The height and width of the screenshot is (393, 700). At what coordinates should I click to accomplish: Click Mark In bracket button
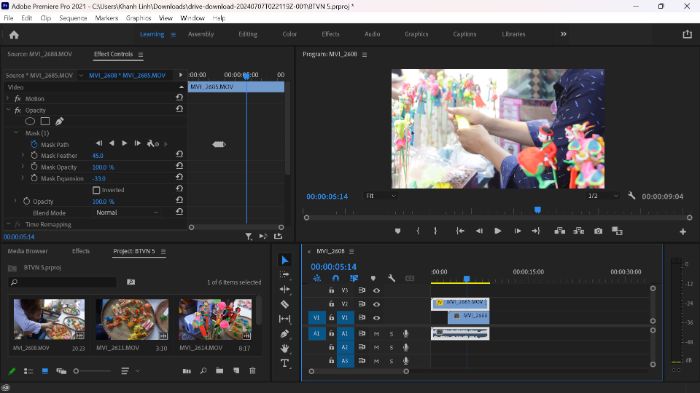pos(418,231)
